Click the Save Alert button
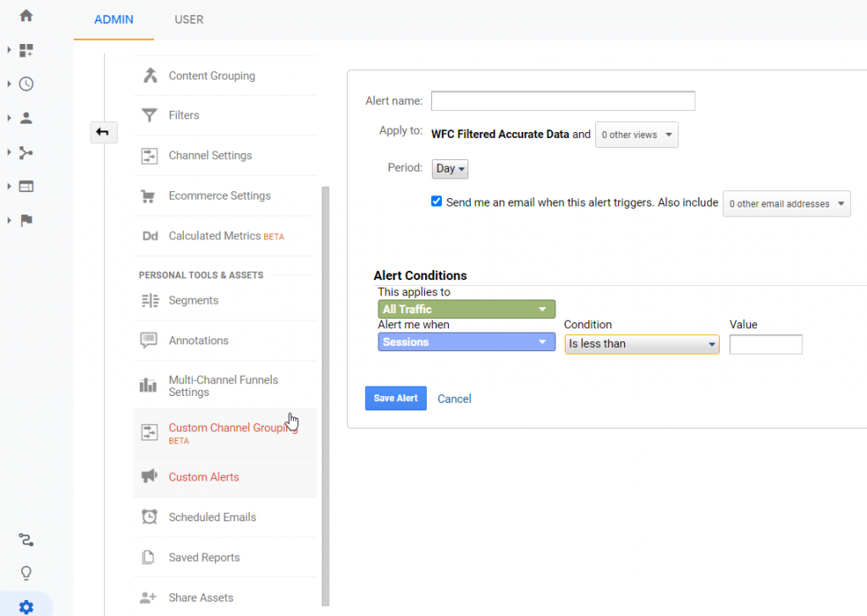 click(x=395, y=399)
